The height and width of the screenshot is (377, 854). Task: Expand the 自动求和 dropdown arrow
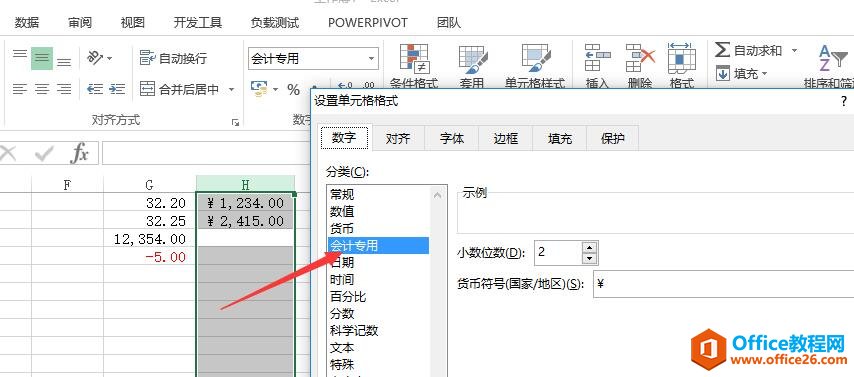point(794,51)
